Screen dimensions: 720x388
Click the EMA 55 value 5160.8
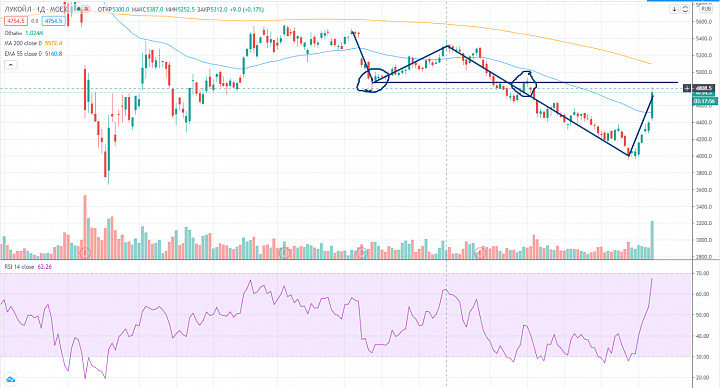pyautogui.click(x=53, y=54)
